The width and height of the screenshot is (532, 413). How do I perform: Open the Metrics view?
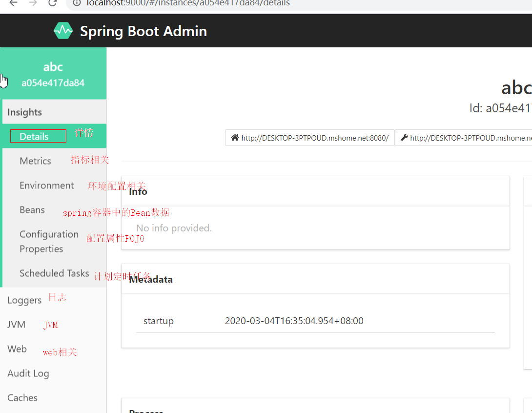35,161
